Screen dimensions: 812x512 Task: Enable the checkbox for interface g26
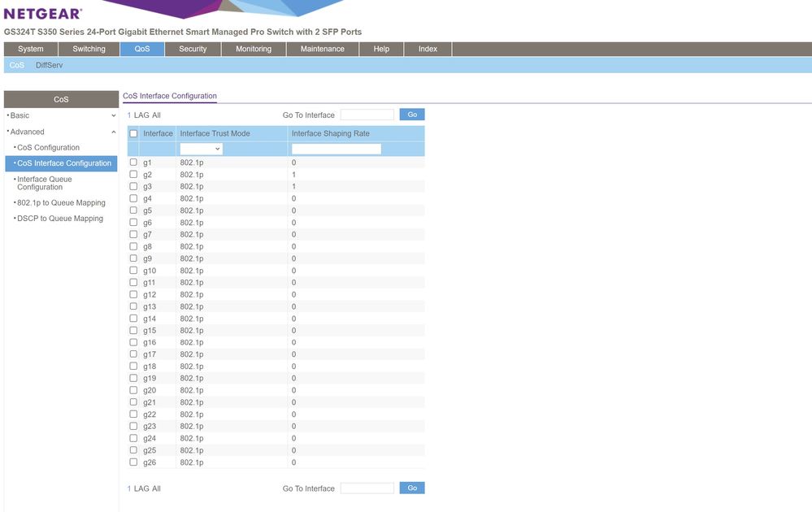(133, 462)
